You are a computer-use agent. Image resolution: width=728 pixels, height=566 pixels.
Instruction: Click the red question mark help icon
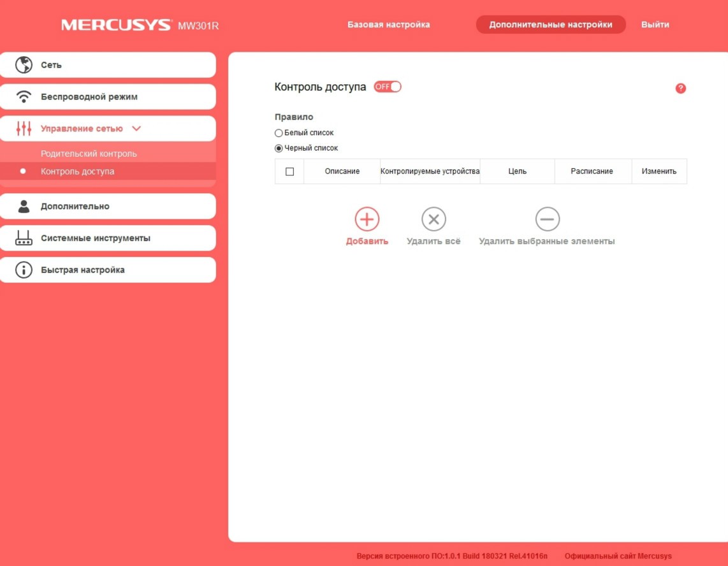(x=680, y=89)
